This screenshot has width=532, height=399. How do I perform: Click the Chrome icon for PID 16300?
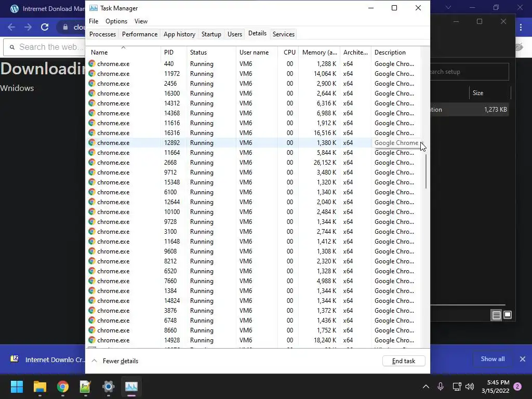tap(91, 94)
